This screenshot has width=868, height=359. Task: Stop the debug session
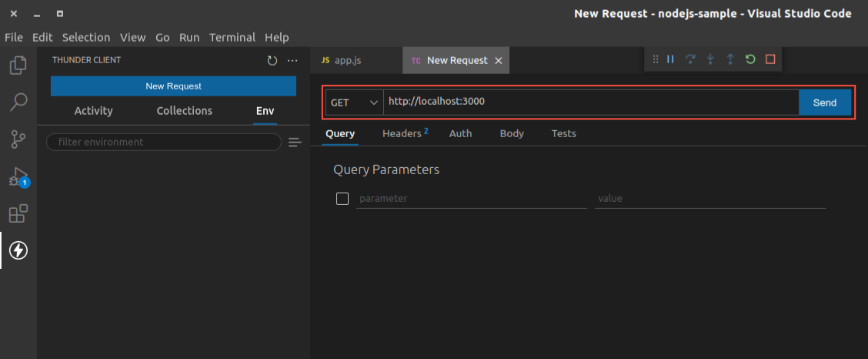[770, 59]
